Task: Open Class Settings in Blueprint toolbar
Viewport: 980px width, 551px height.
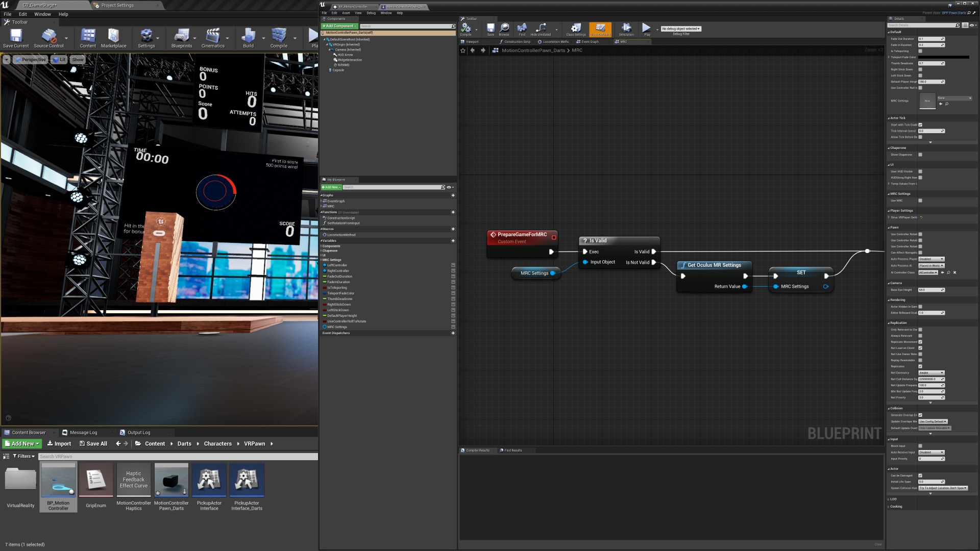Action: (x=576, y=29)
